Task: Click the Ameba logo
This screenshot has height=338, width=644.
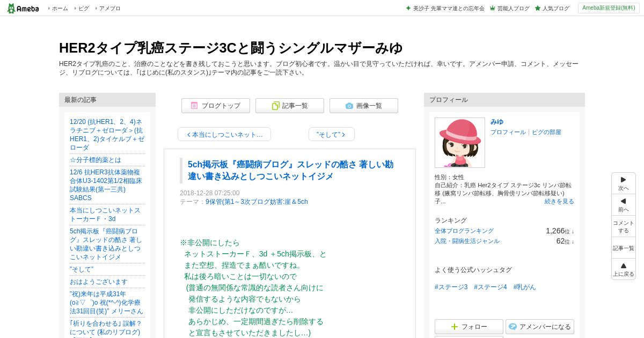Action: 23,8
